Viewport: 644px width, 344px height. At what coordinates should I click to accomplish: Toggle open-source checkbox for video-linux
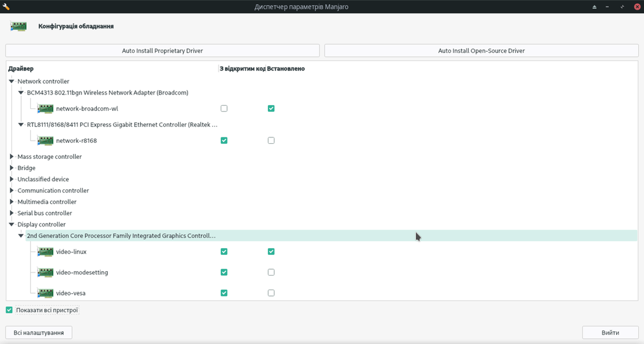point(224,252)
